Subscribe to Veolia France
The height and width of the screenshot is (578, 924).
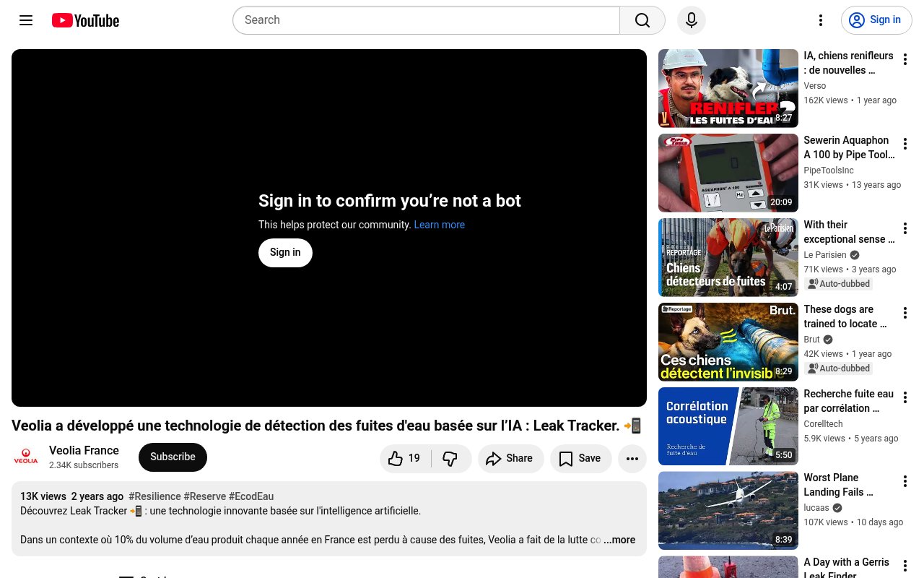point(173,457)
